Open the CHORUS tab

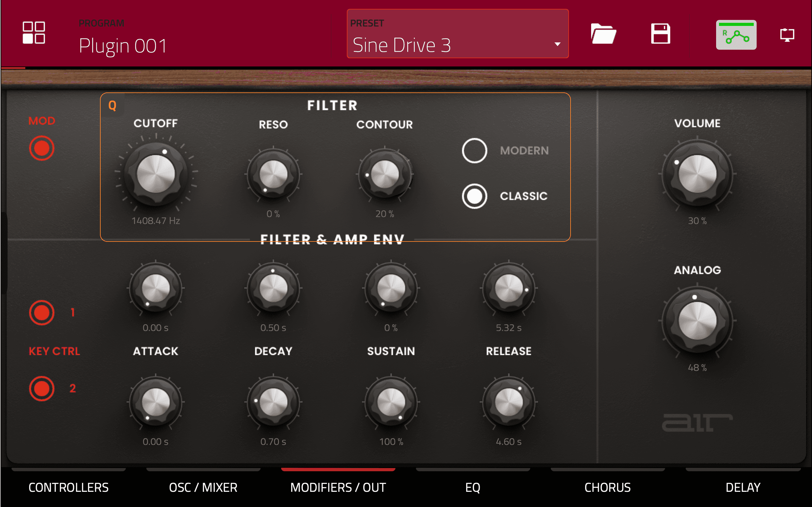tap(608, 487)
